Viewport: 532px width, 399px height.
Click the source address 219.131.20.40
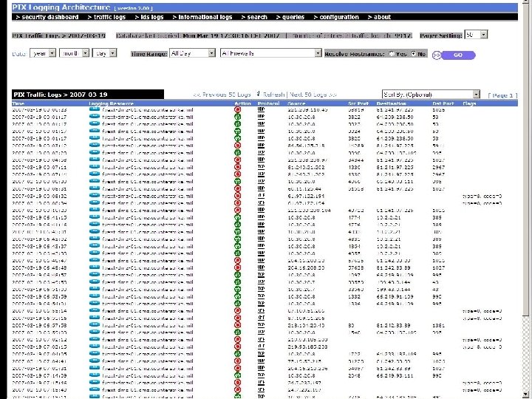[x=306, y=325]
